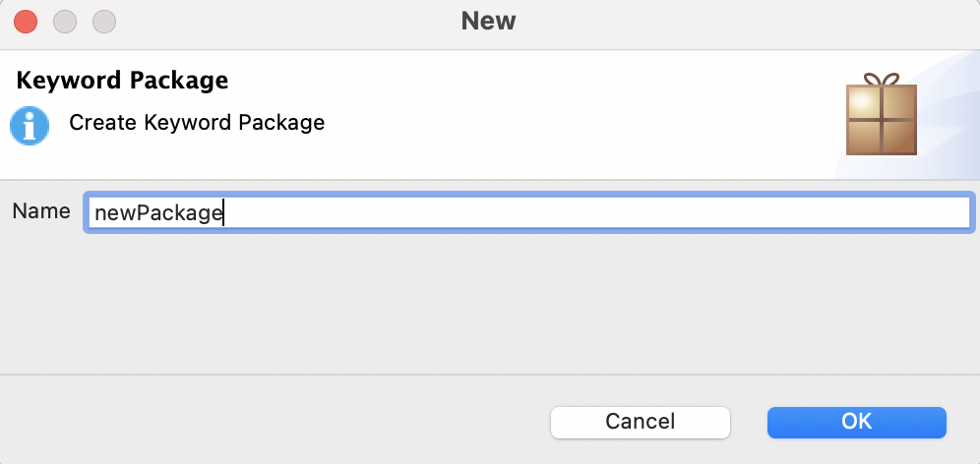This screenshot has height=464, width=980.
Task: Click the second gray zoom window button
Action: coord(103,21)
